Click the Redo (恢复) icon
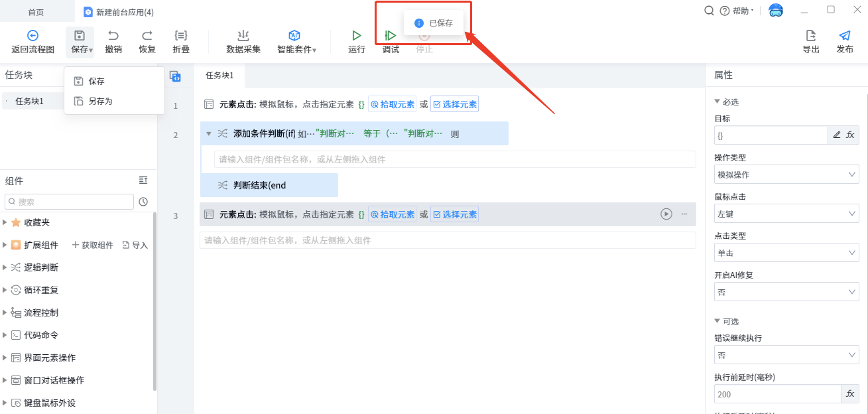 [147, 36]
